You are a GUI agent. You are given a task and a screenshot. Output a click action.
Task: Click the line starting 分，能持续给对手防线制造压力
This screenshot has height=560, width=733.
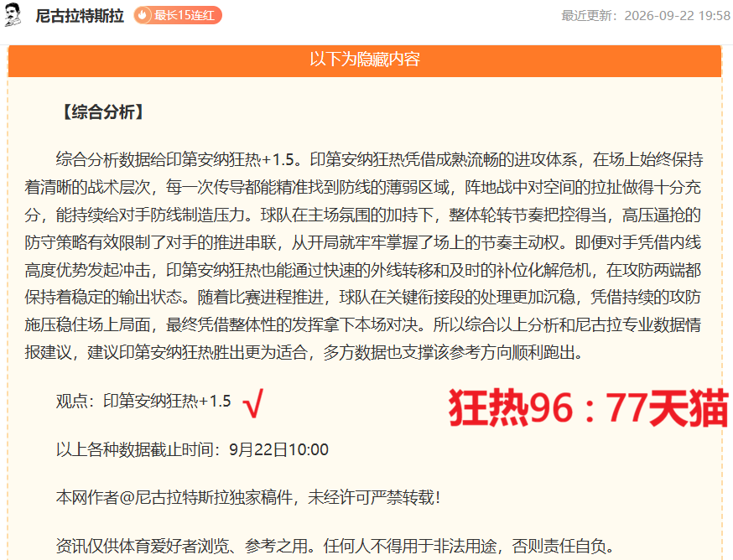click(363, 215)
